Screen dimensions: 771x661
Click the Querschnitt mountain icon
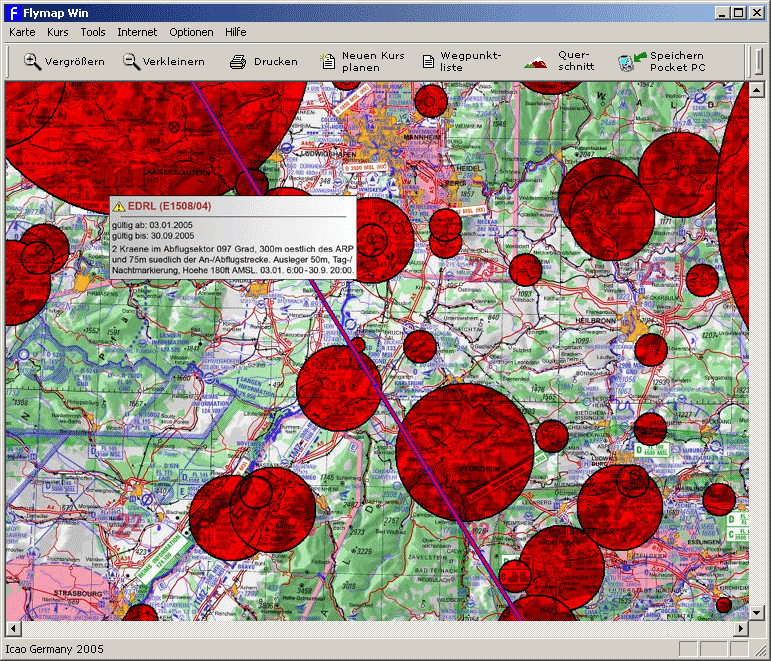pos(535,62)
